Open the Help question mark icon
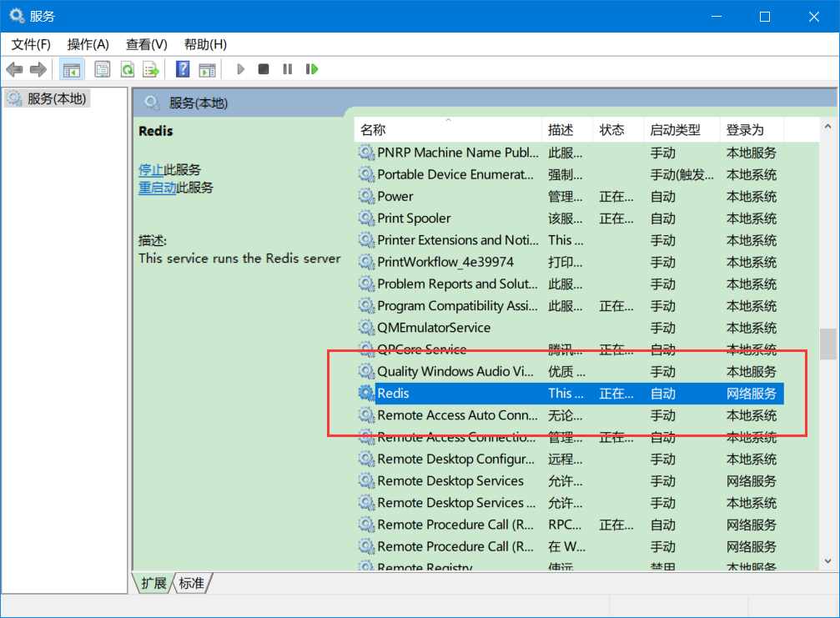840x618 pixels. (183, 69)
